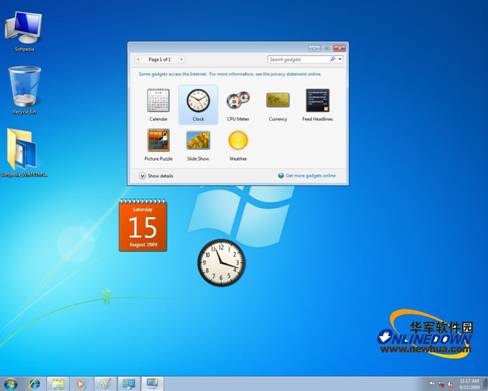Screen dimensions: 488x391
Task: Close the gadget gallery window
Action: tap(339, 48)
